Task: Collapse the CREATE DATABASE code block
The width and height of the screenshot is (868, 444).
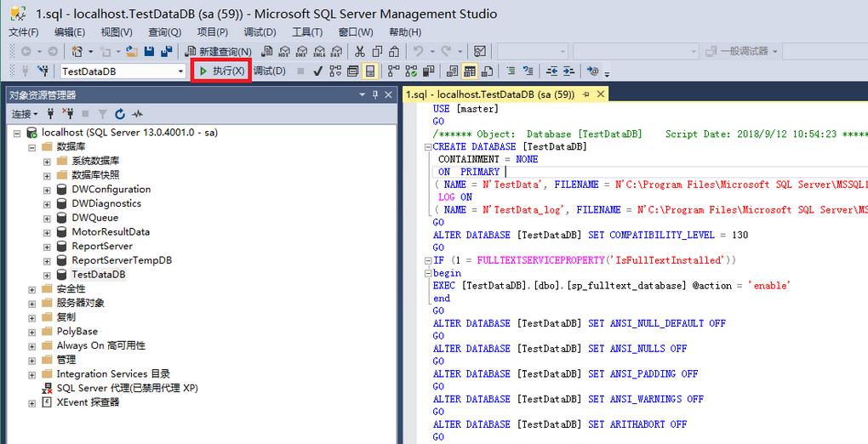Action: (427, 147)
